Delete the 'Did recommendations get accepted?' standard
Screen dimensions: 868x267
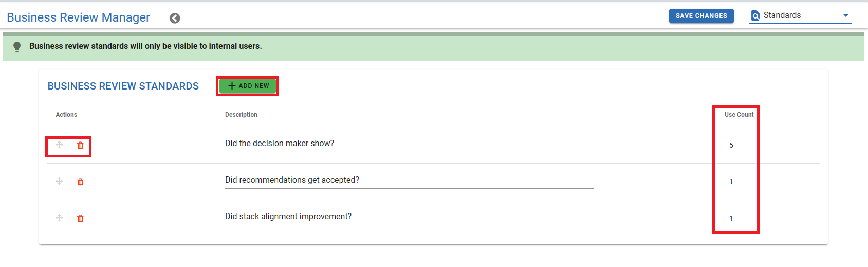point(80,182)
